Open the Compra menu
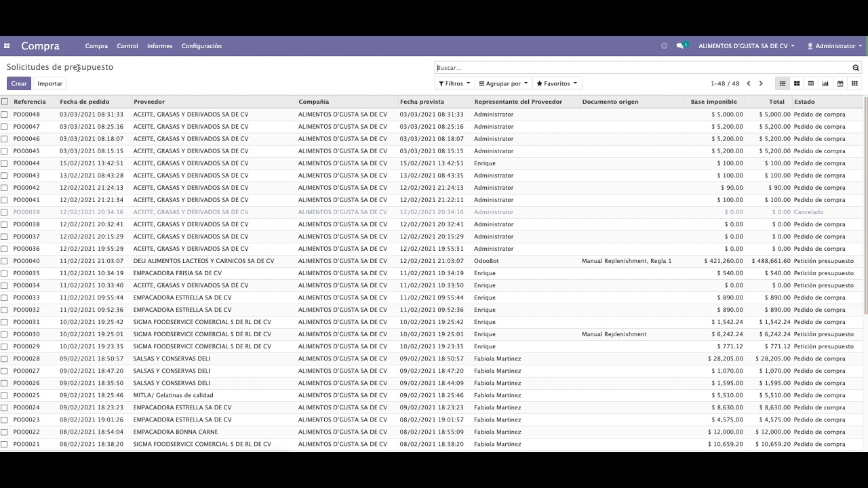 pos(96,46)
